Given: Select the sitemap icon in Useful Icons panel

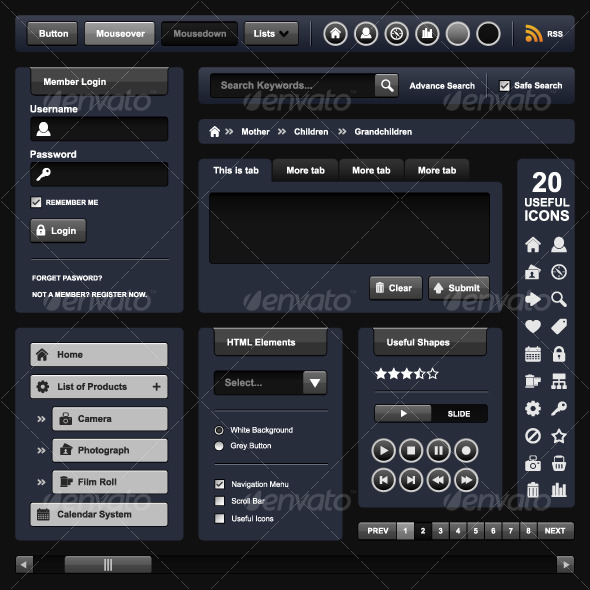Looking at the screenshot, I should click(559, 381).
